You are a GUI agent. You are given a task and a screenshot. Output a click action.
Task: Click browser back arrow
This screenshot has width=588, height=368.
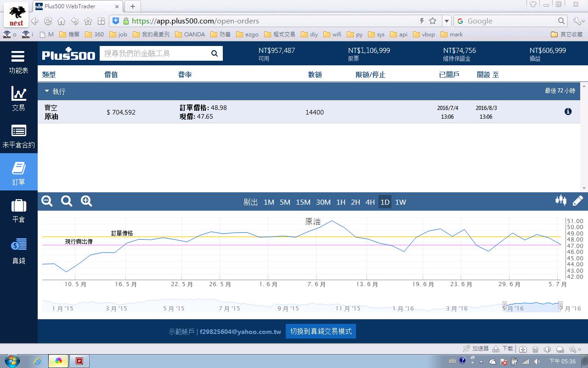pyautogui.click(x=35, y=21)
